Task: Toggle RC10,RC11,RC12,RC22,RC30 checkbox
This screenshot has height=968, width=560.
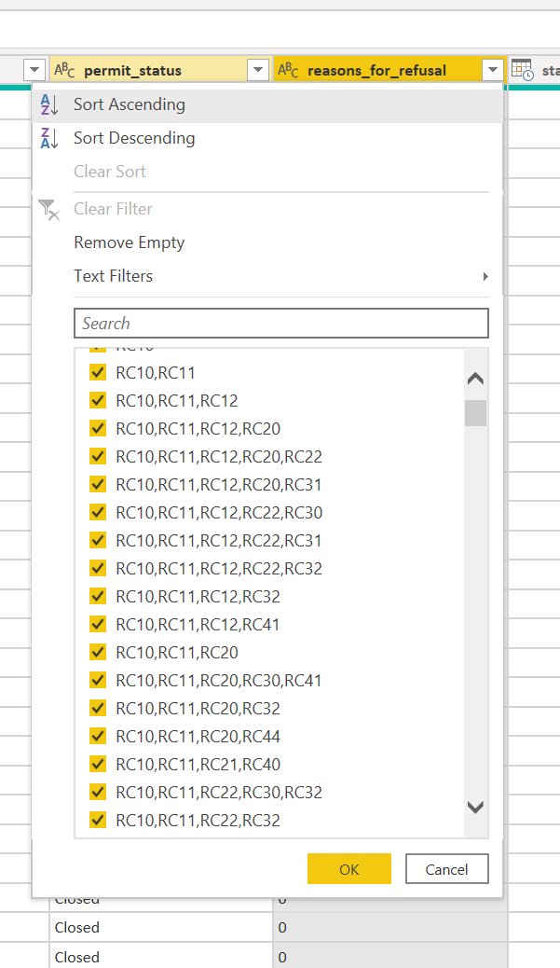Action: pyautogui.click(x=98, y=512)
